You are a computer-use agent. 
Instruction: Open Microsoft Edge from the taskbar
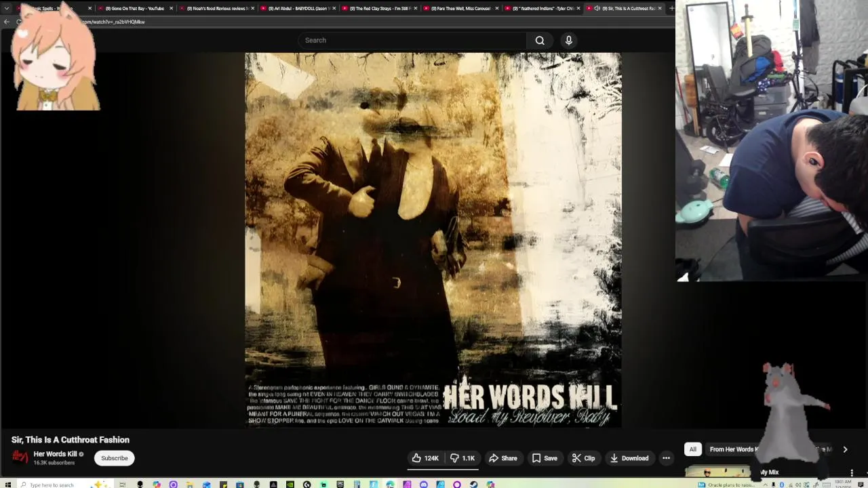click(390, 484)
